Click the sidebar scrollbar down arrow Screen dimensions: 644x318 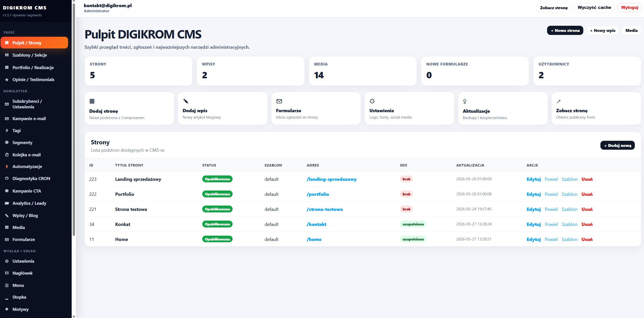(x=74, y=316)
